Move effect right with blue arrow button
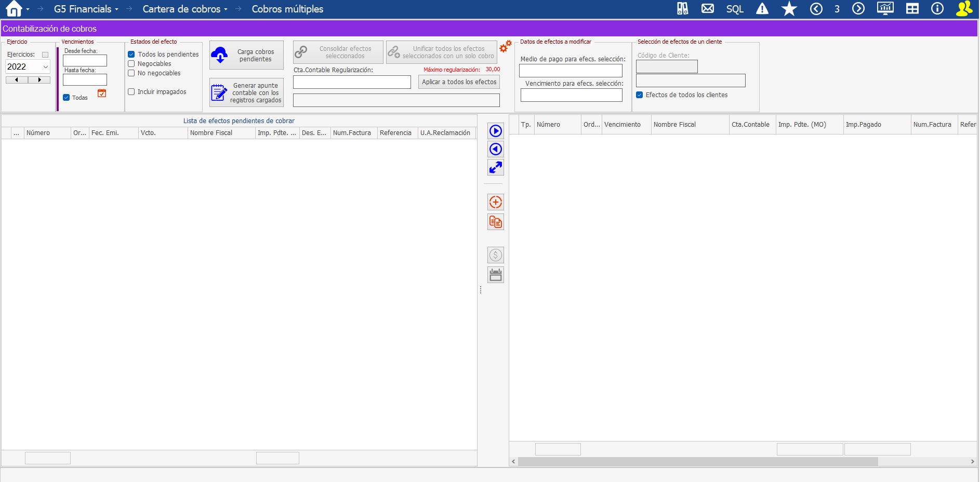Viewport: 980px width, 482px height. pyautogui.click(x=496, y=131)
